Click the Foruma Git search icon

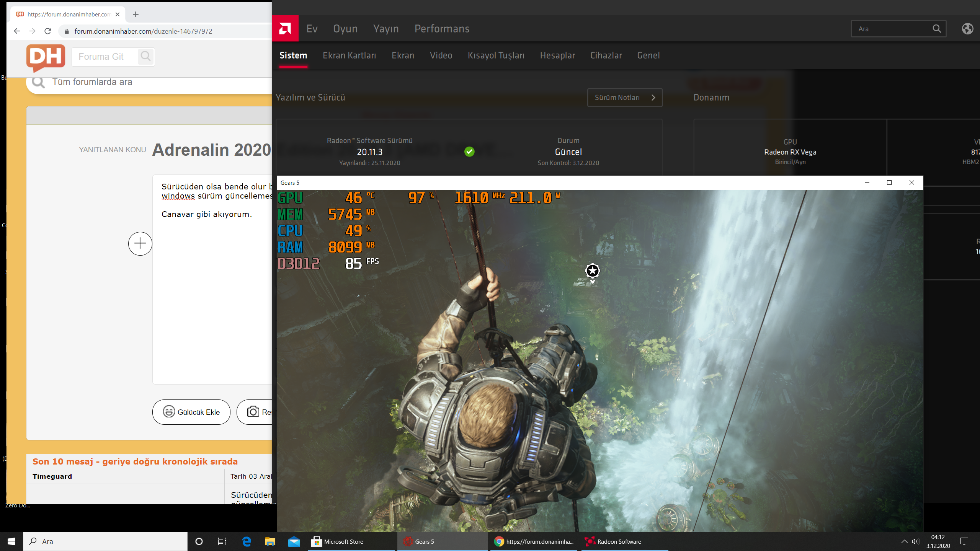point(145,57)
